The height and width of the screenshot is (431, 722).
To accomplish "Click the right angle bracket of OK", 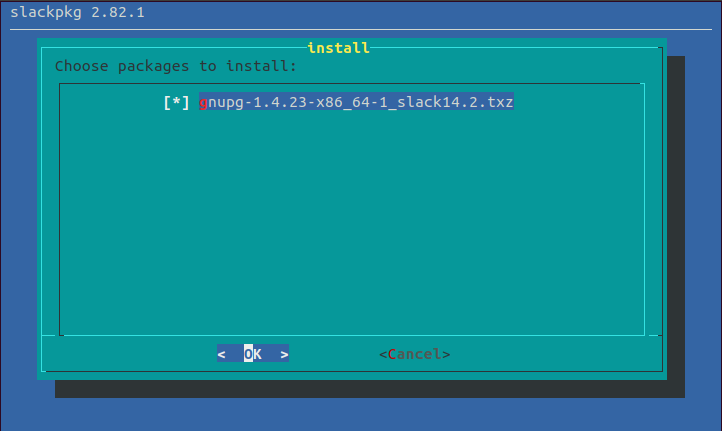I will 284,354.
